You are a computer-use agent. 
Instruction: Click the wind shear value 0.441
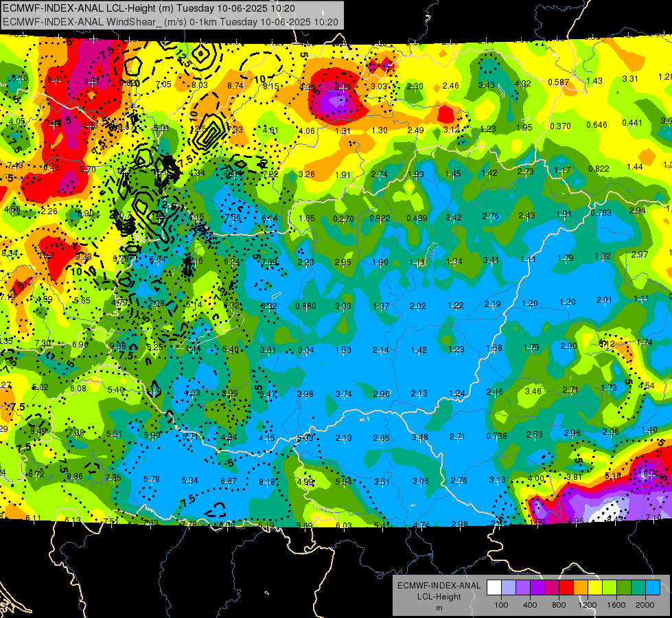coord(632,123)
